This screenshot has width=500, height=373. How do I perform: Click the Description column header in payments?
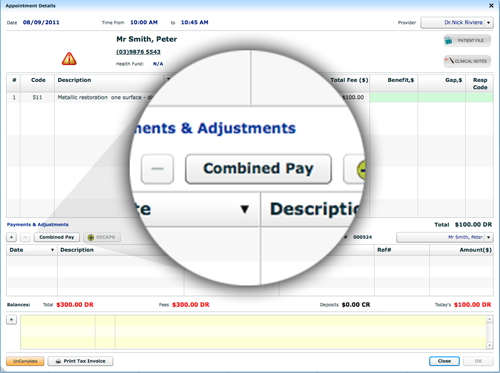[77, 250]
